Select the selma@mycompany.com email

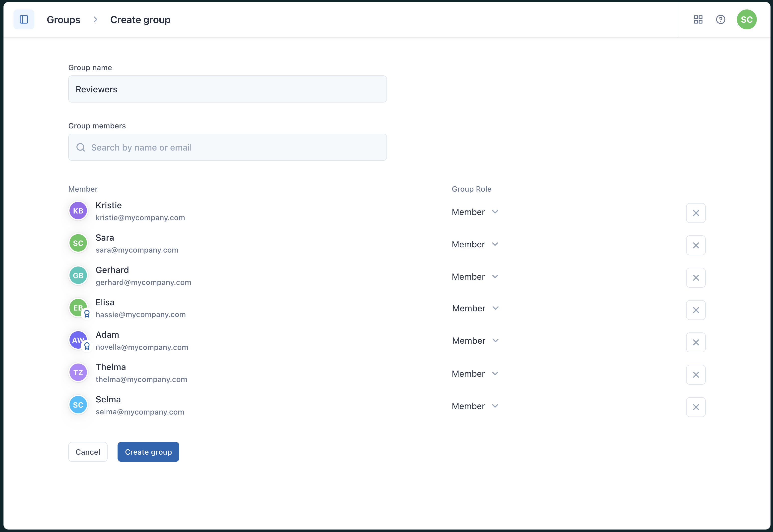tap(140, 412)
